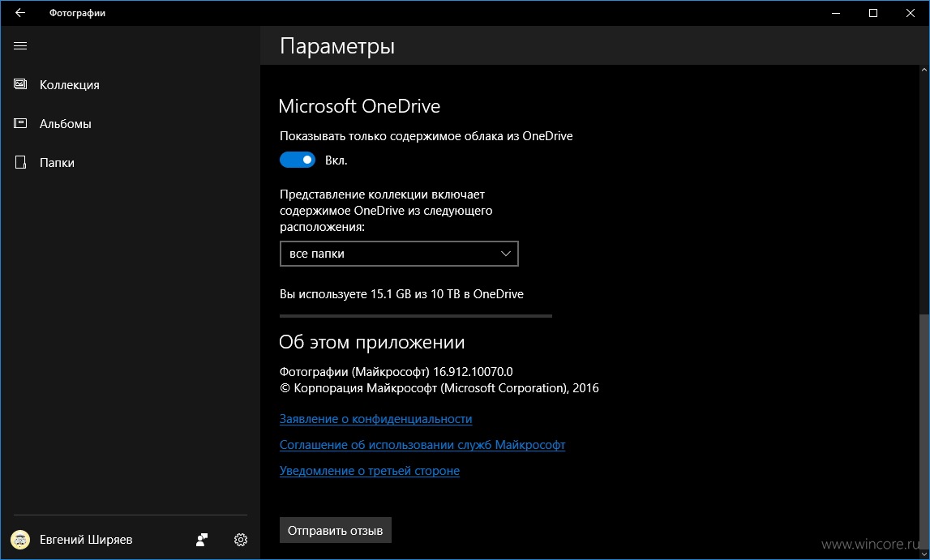The image size is (930, 560).
Task: Click the Microsoft Corporation copyright text
Action: coord(439,388)
